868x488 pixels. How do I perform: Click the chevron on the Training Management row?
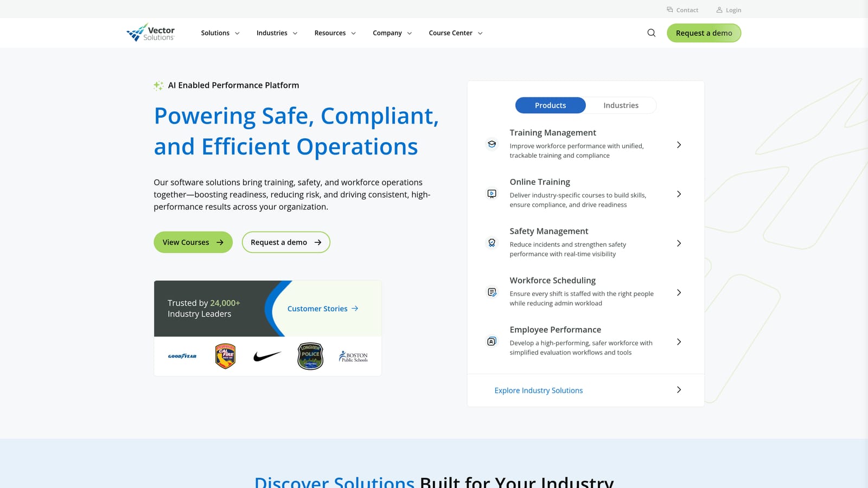[679, 145]
